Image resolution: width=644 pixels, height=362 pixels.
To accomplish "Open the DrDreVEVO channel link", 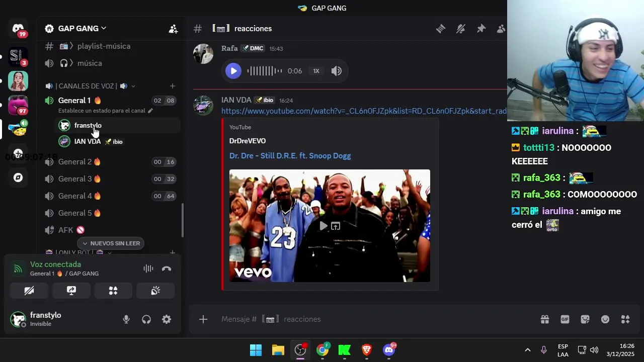I will (248, 141).
